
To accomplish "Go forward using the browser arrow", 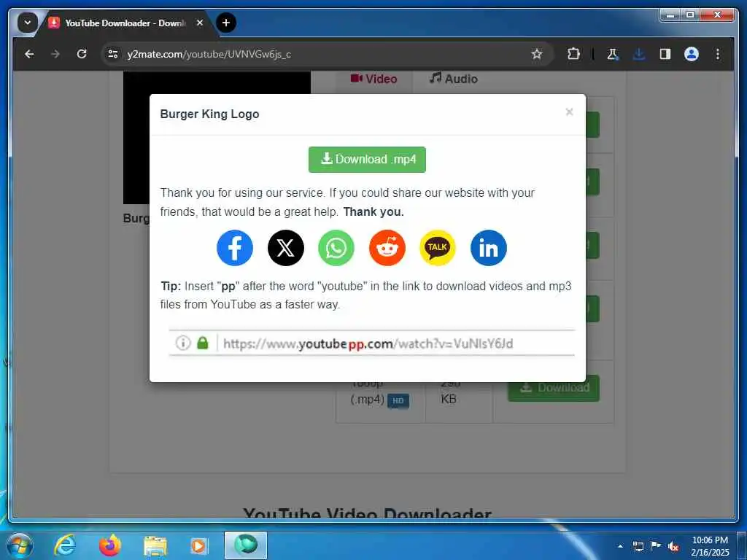I will (55, 54).
